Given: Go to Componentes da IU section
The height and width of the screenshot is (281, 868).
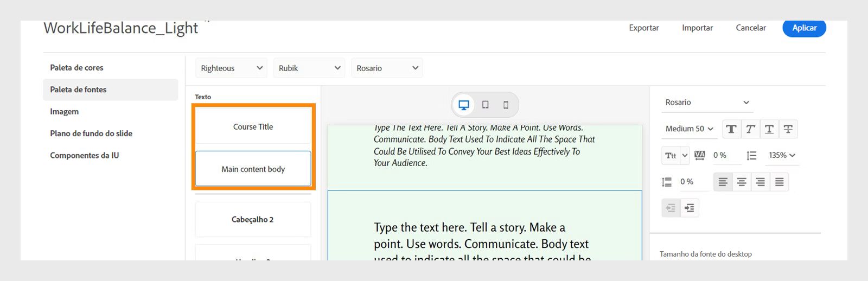Looking at the screenshot, I should 84,156.
